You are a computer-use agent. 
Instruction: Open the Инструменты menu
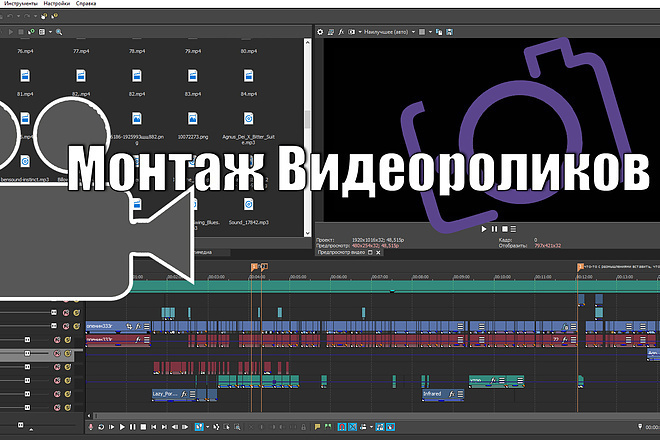[x=20, y=3]
